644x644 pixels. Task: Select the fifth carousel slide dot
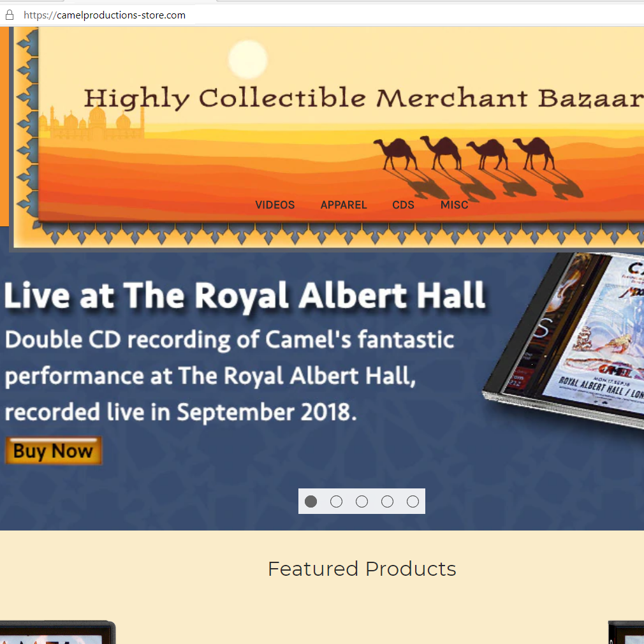(413, 501)
